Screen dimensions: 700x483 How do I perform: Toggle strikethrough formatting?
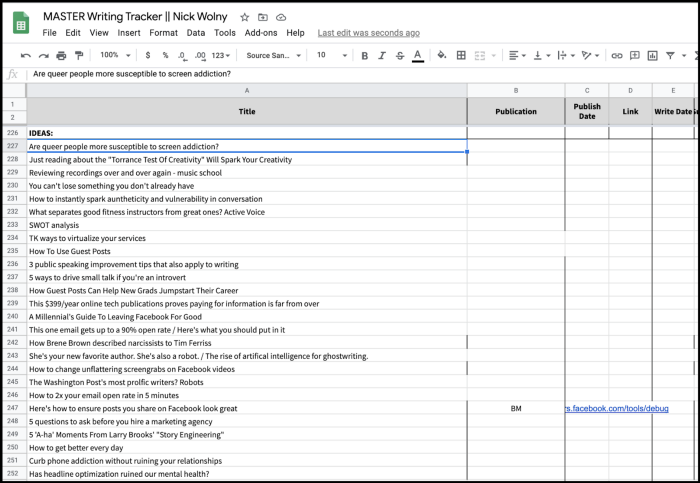coord(400,56)
